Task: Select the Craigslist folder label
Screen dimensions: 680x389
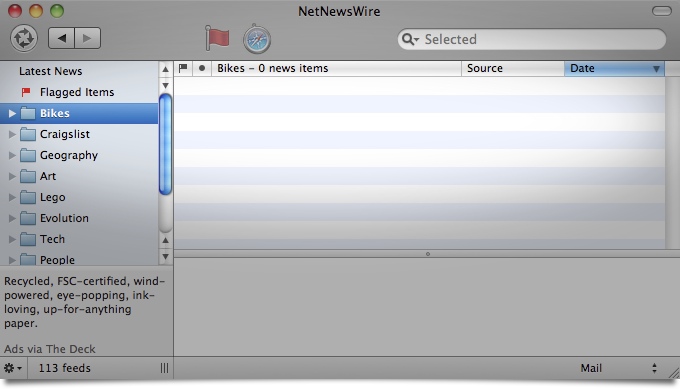Action: pos(65,134)
